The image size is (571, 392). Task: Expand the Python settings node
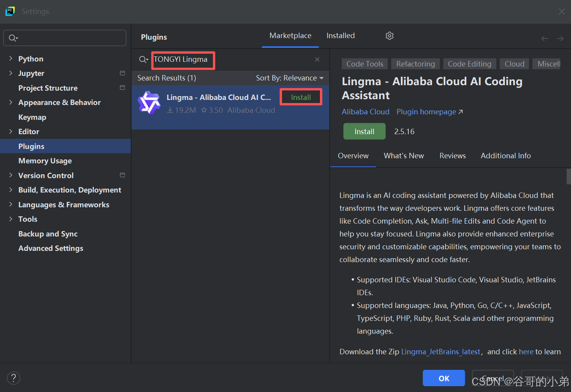pyautogui.click(x=11, y=58)
